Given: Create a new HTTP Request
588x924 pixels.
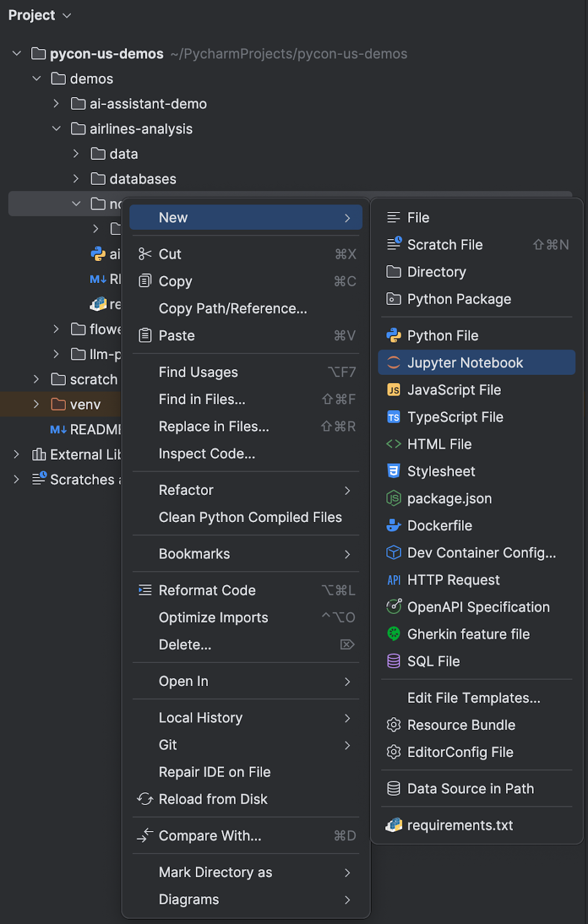Looking at the screenshot, I should 453,580.
